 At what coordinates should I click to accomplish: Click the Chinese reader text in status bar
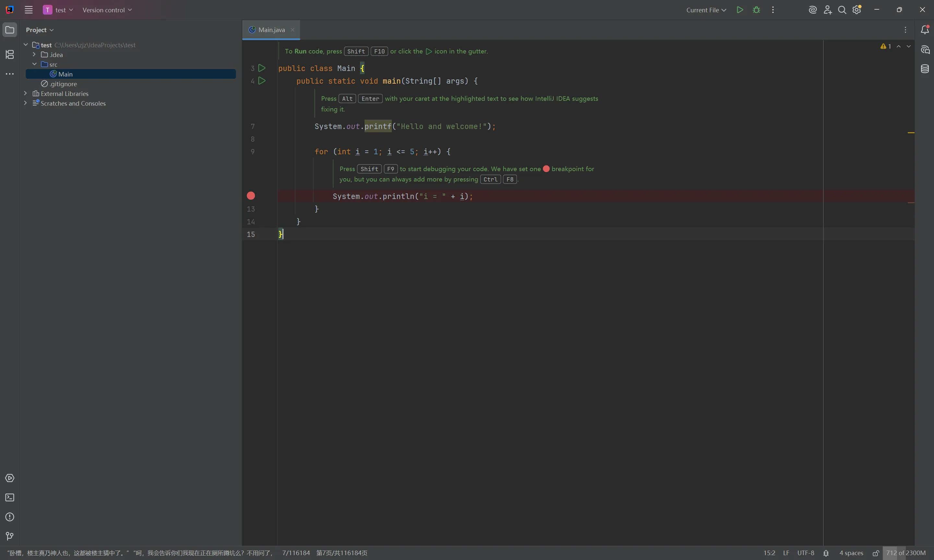tap(140, 553)
